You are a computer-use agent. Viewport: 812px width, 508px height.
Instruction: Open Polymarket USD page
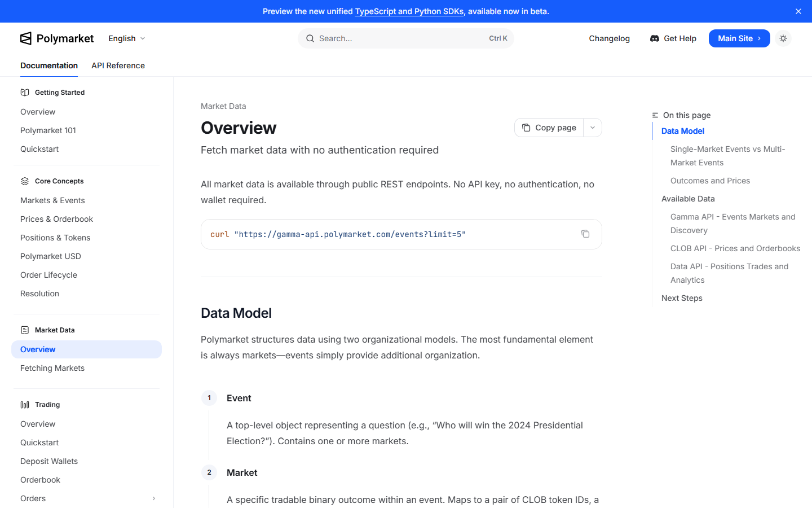click(51, 256)
